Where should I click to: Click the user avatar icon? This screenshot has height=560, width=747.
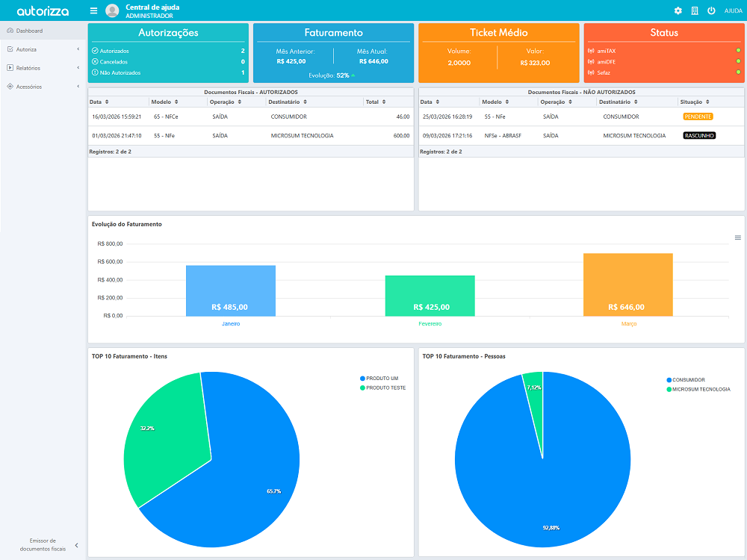pos(112,10)
